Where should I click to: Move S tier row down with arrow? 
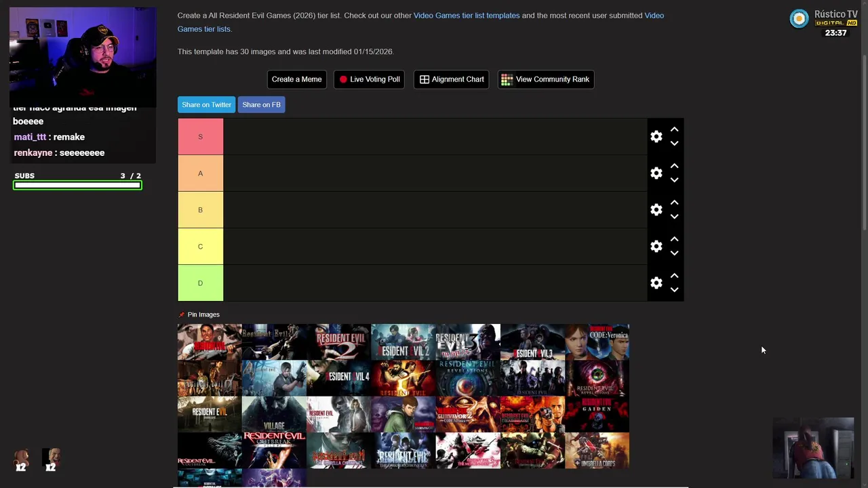pos(674,144)
